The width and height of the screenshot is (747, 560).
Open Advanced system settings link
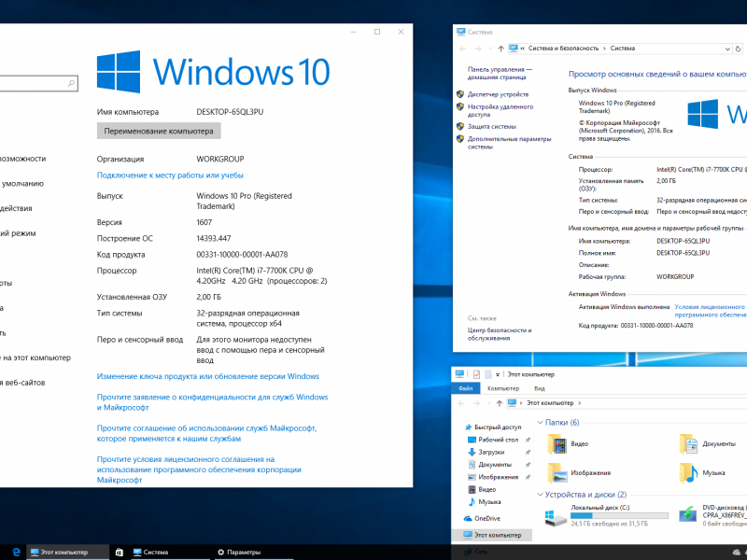[x=509, y=143]
